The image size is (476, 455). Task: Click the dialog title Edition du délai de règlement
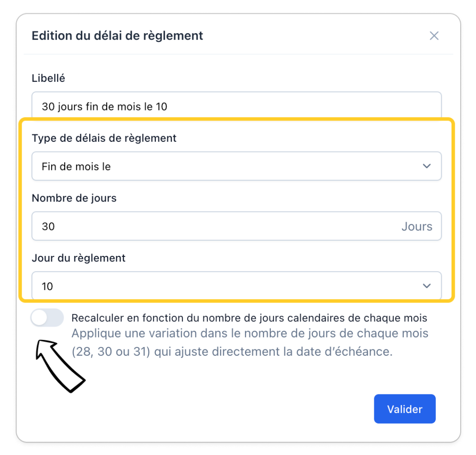pos(117,36)
